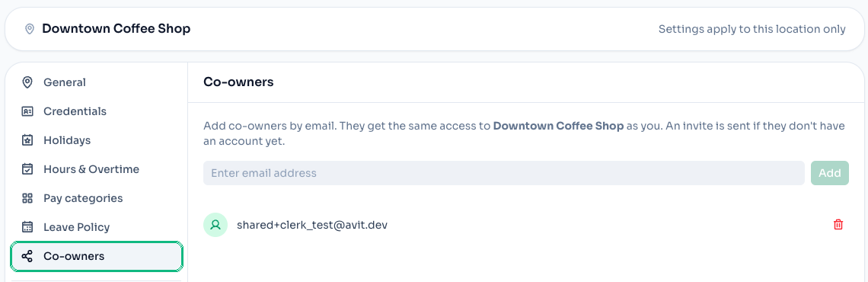
Task: Click the Pay categories grid icon
Action: [27, 198]
